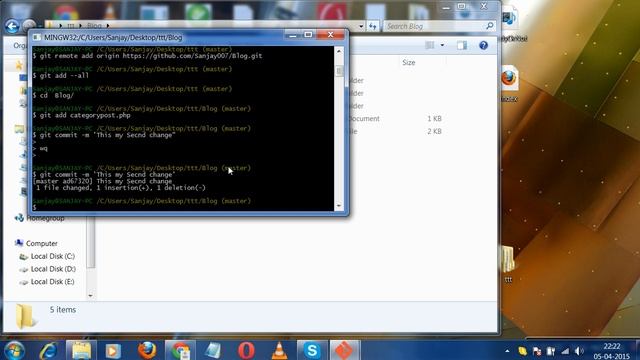Open the Firefox shortcut on the desktop
Image resolution: width=640 pixels, height=360 pixels.
(509, 84)
